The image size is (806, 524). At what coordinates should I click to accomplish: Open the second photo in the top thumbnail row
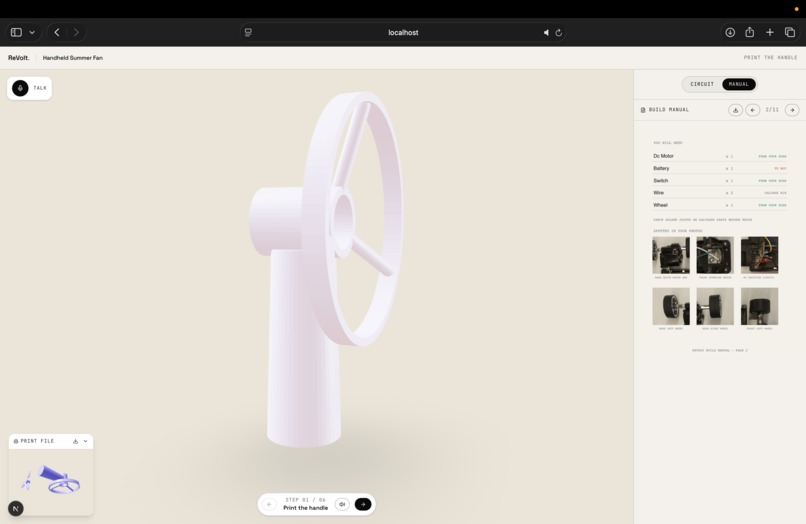pyautogui.click(x=715, y=255)
